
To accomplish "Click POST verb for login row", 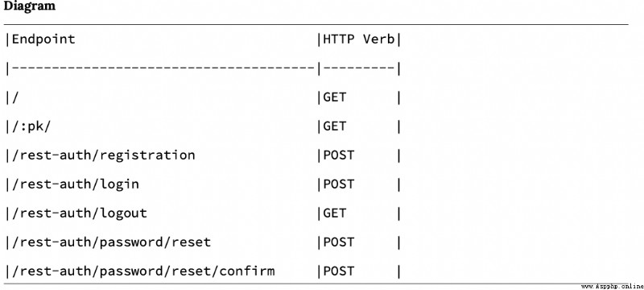I will click(338, 184).
